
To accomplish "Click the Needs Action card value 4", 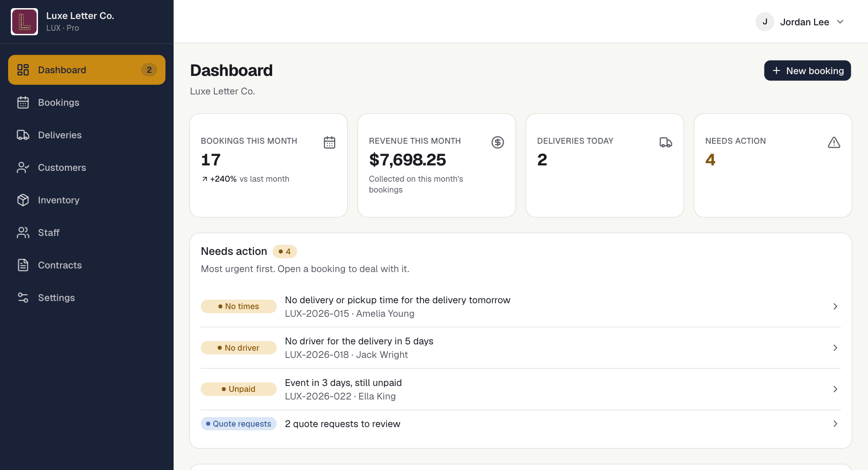I will [710, 160].
